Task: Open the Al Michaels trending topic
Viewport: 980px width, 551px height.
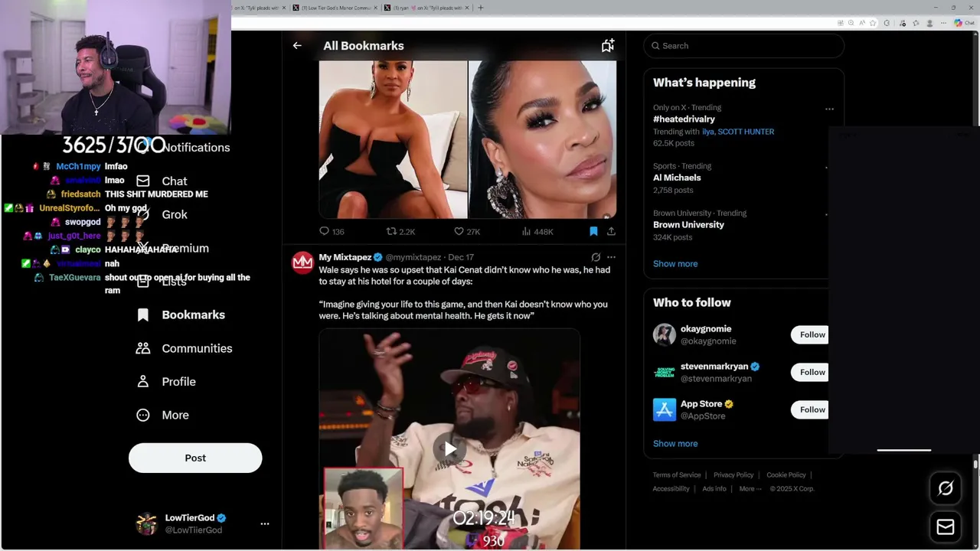Action: pos(677,178)
